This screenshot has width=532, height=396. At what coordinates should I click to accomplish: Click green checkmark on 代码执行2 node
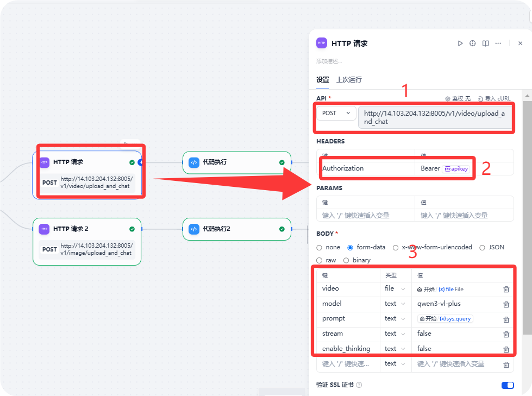click(x=282, y=229)
